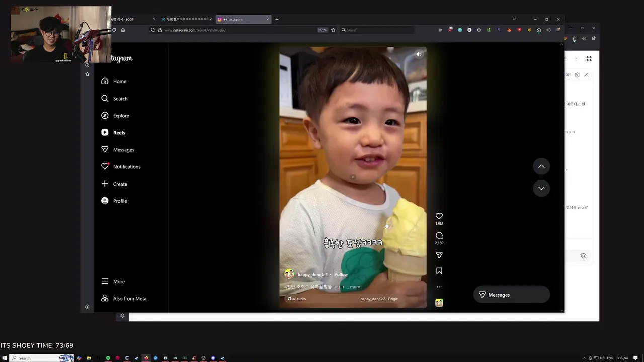
Task: Click happy_dongle2 profile avatar on reel
Action: pyautogui.click(x=289, y=274)
